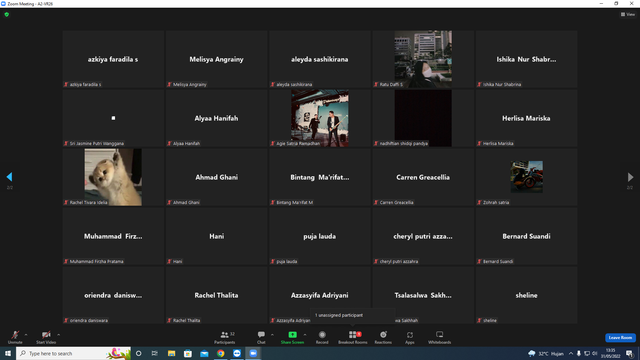Image resolution: width=640 pixels, height=360 pixels.
Task: Select nadhiftian shidqi pandya's dark tile
Action: [x=423, y=118]
